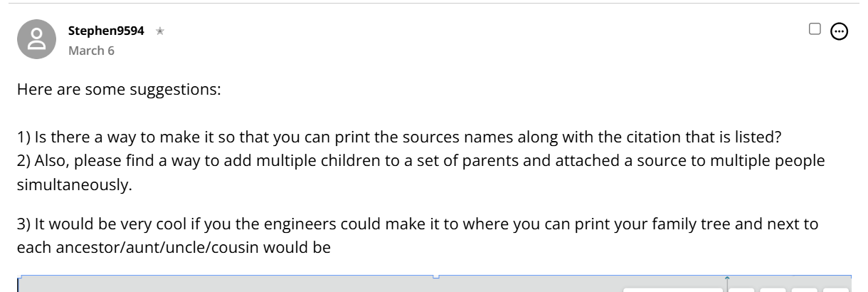Open the Stephen9594 username profile link
This screenshot has width=868, height=292.
click(x=106, y=31)
